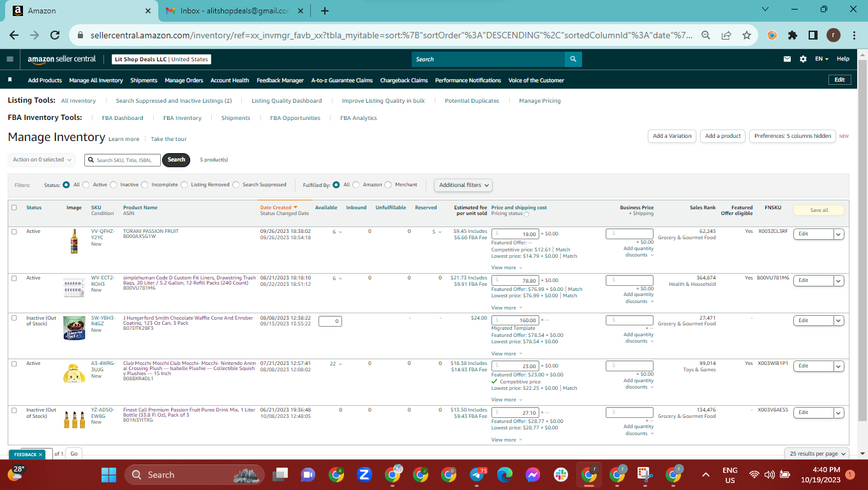868x490 pixels.
Task: Reload the Seller Central page
Action: tap(55, 36)
